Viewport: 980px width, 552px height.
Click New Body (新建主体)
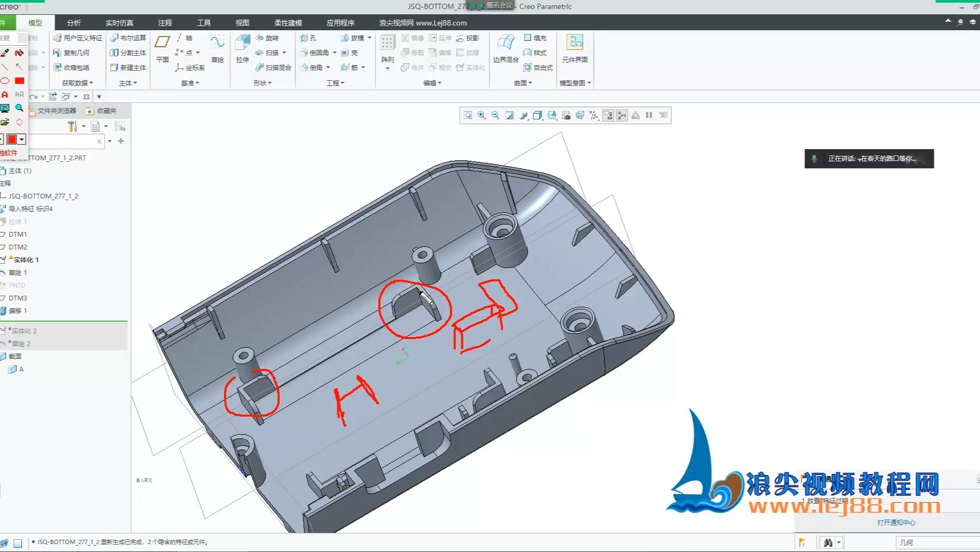(128, 67)
